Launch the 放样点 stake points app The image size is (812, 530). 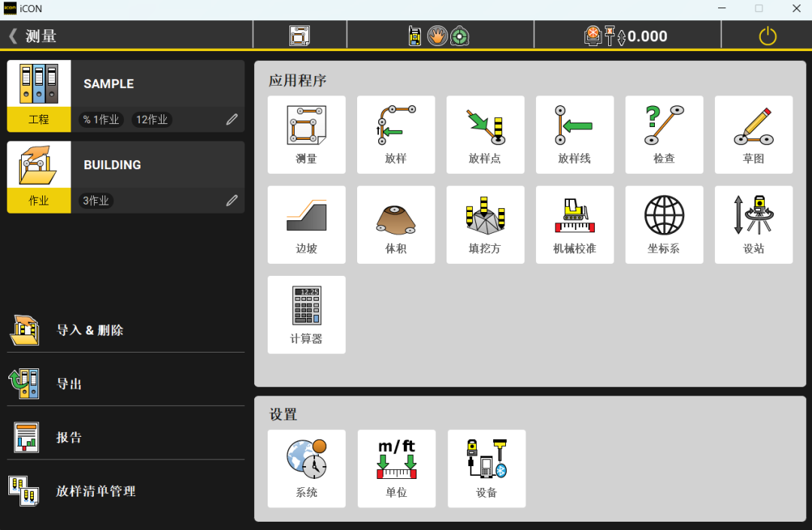pyautogui.click(x=485, y=135)
